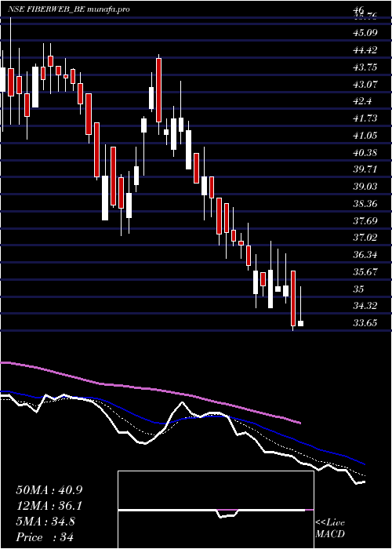392x549 pixels.
Task: Select the 41.05 price axis label
Action: click(365, 136)
